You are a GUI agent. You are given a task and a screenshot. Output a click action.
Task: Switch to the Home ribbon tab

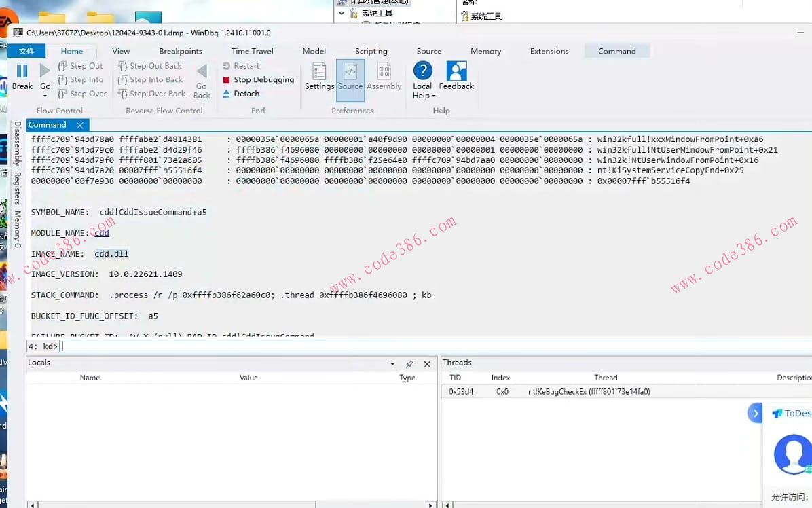pyautogui.click(x=72, y=51)
